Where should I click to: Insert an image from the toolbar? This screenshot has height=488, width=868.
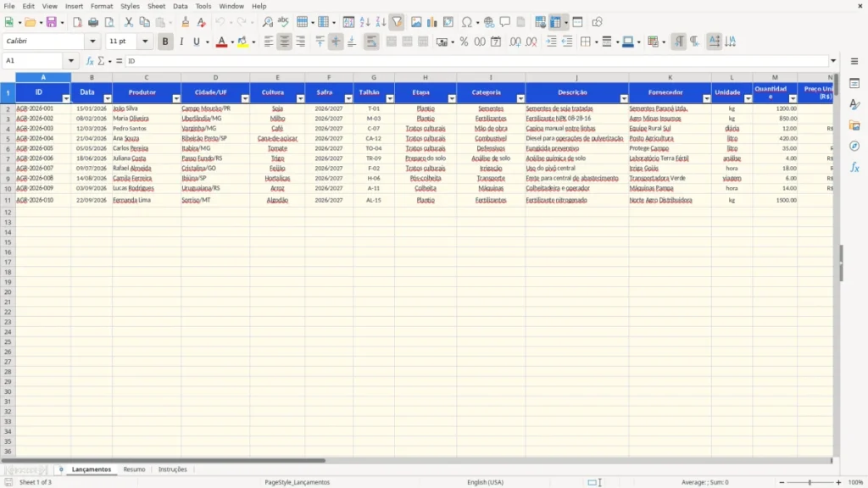point(416,22)
